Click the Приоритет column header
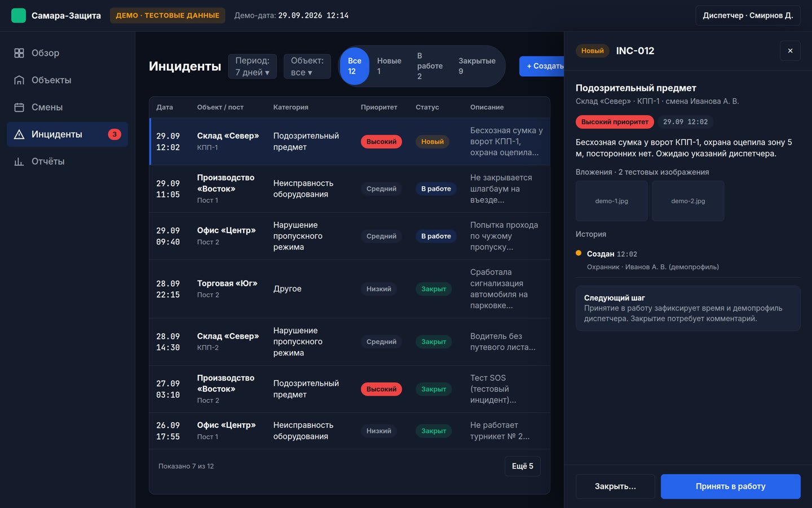This screenshot has height=508, width=812. point(379,107)
